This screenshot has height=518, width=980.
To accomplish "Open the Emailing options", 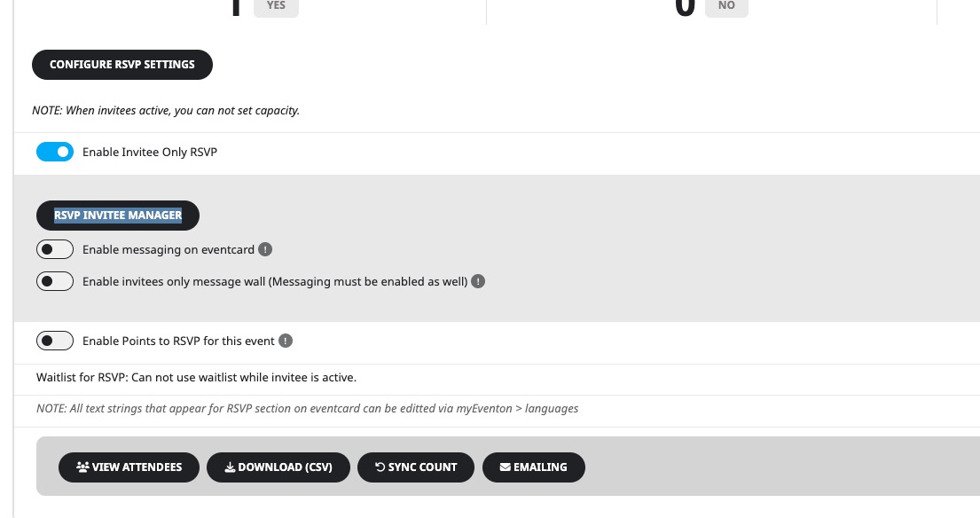I will [534, 467].
